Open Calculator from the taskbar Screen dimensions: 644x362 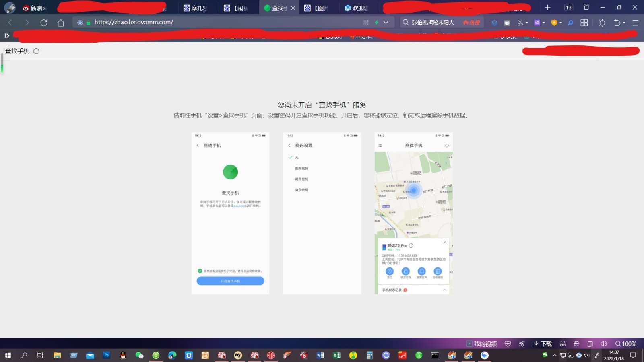point(369,355)
